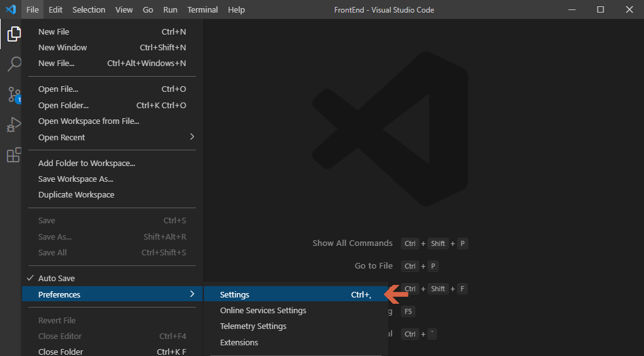Minimize the VS Code window
The width and height of the screenshot is (644, 356).
point(572,9)
